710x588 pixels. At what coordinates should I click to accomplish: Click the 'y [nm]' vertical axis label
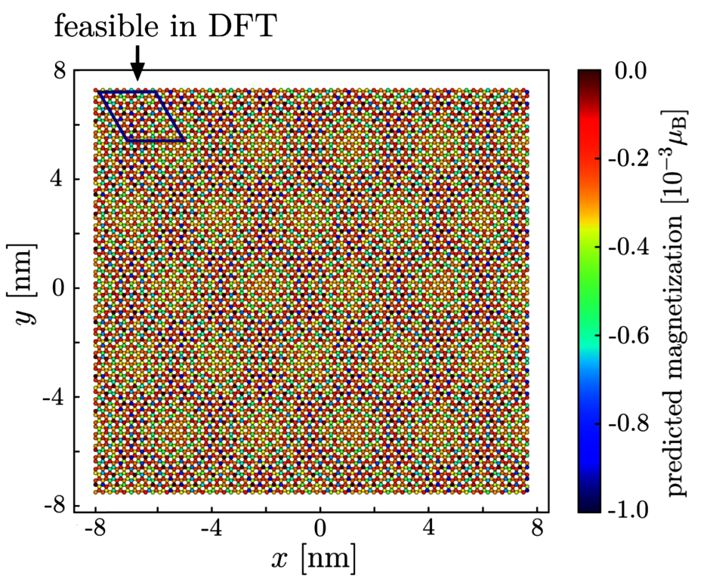23,284
